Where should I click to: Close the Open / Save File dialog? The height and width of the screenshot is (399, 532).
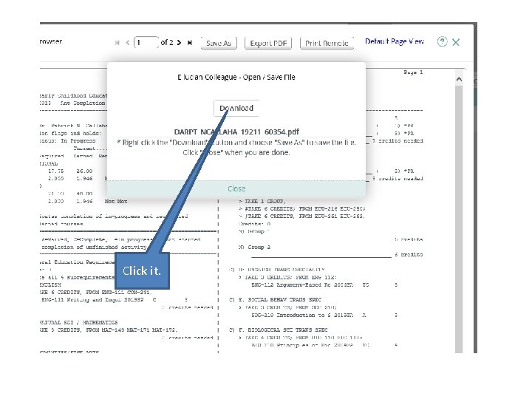236,188
